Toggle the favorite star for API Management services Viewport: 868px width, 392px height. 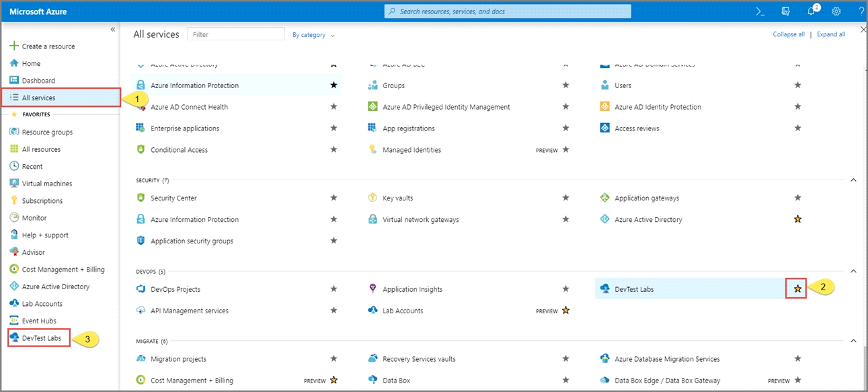tap(333, 311)
